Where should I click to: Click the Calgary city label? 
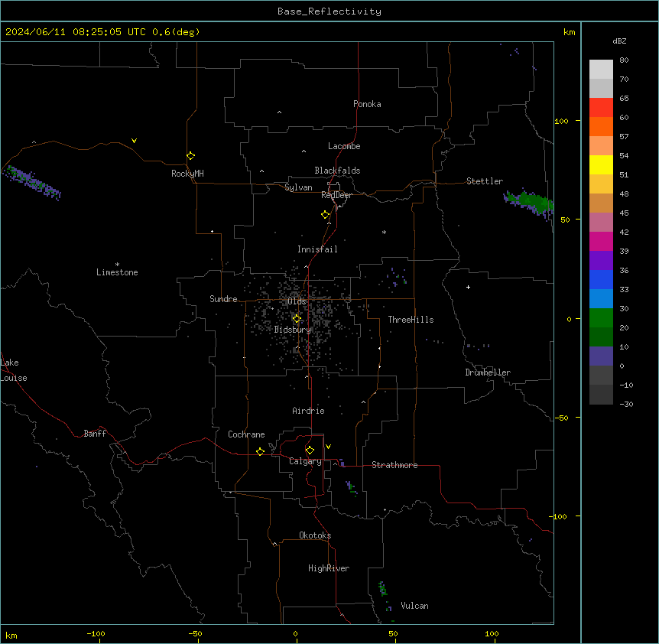[305, 461]
